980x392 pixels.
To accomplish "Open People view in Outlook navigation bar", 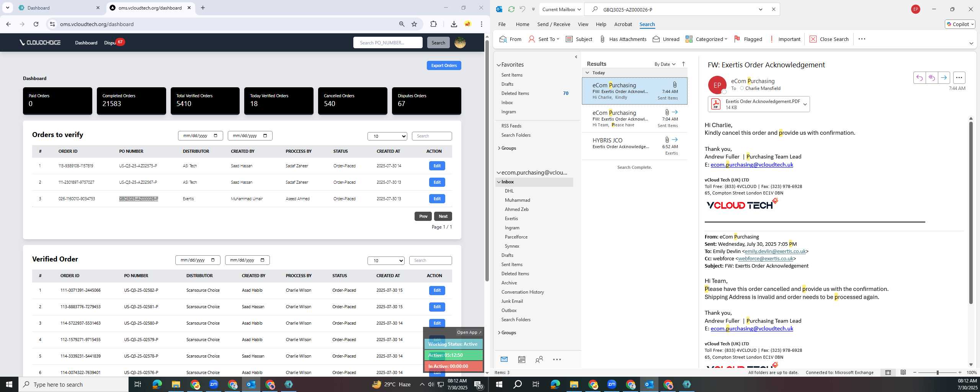I will click(x=539, y=359).
